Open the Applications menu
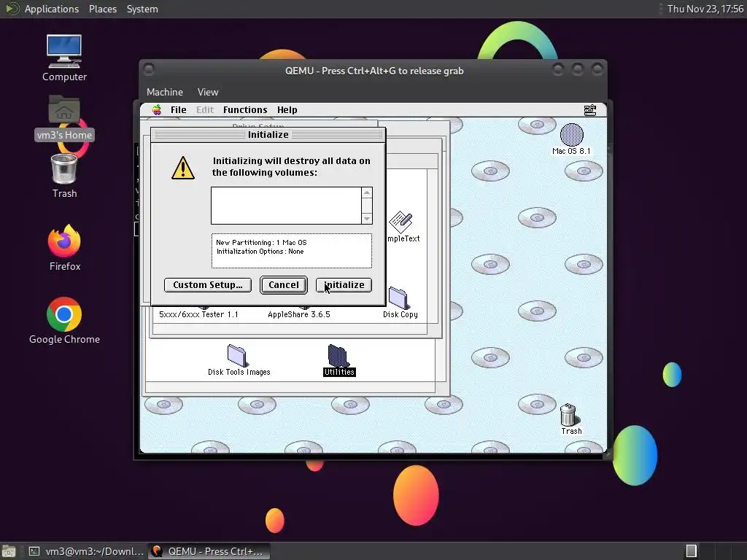The height and width of the screenshot is (560, 747). [x=52, y=9]
